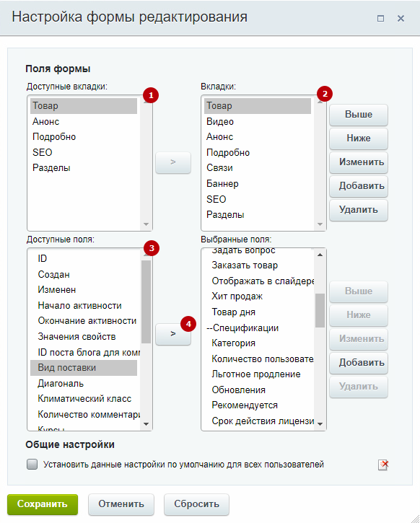Click the green Сохранить button
This screenshot has width=420, height=523.
click(43, 504)
